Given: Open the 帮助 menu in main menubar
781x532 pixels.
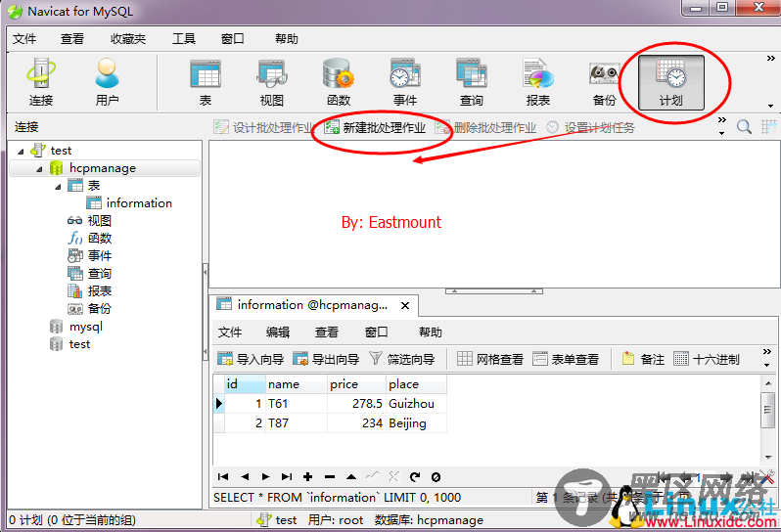Looking at the screenshot, I should pyautogui.click(x=287, y=39).
